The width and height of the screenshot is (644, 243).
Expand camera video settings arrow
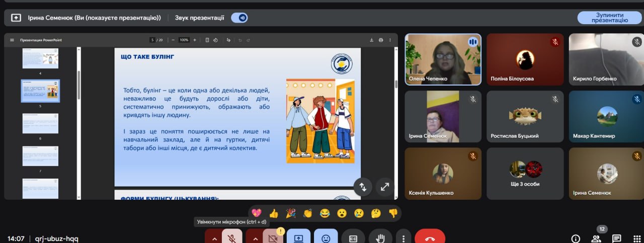(x=256, y=238)
